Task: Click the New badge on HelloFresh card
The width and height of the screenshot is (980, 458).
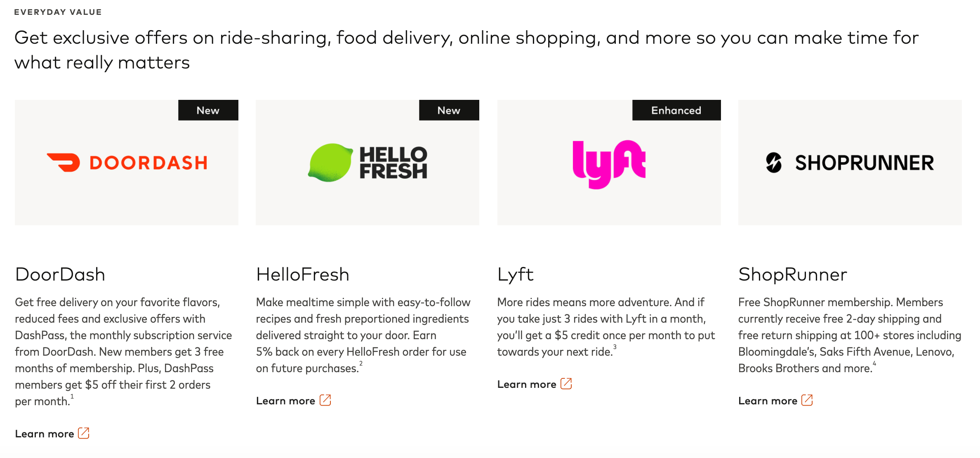Action: (x=449, y=110)
